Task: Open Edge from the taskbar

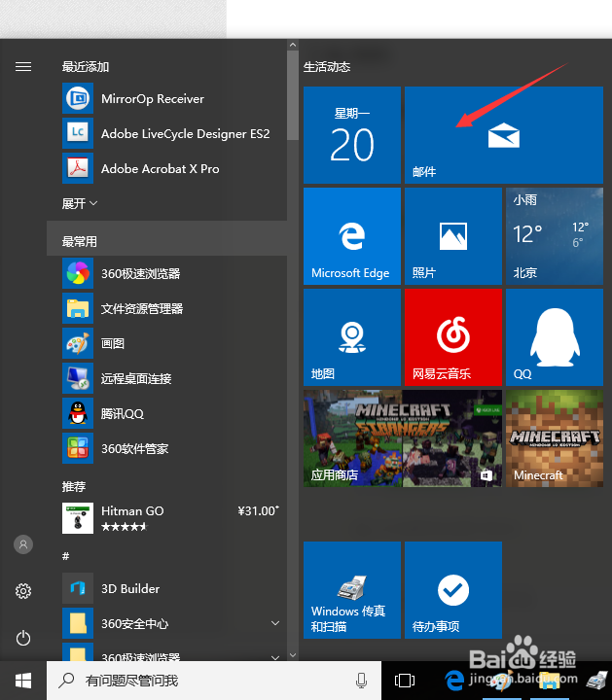Action: (x=454, y=681)
